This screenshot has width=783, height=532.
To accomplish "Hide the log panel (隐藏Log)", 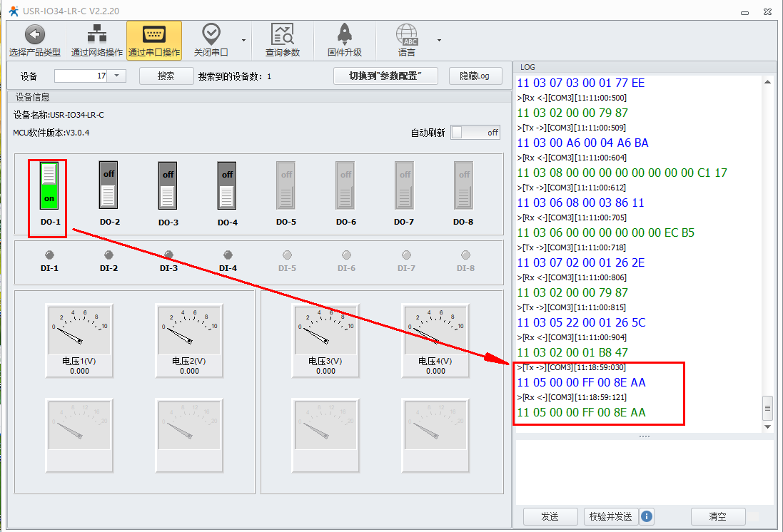I will point(475,76).
